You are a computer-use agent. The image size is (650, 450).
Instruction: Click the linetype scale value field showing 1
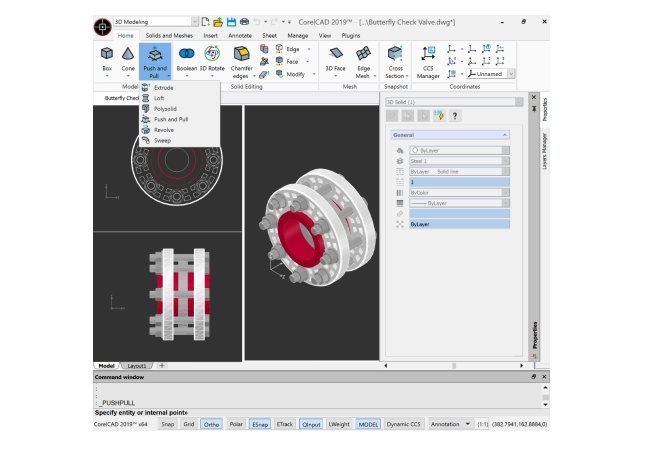[x=459, y=182]
